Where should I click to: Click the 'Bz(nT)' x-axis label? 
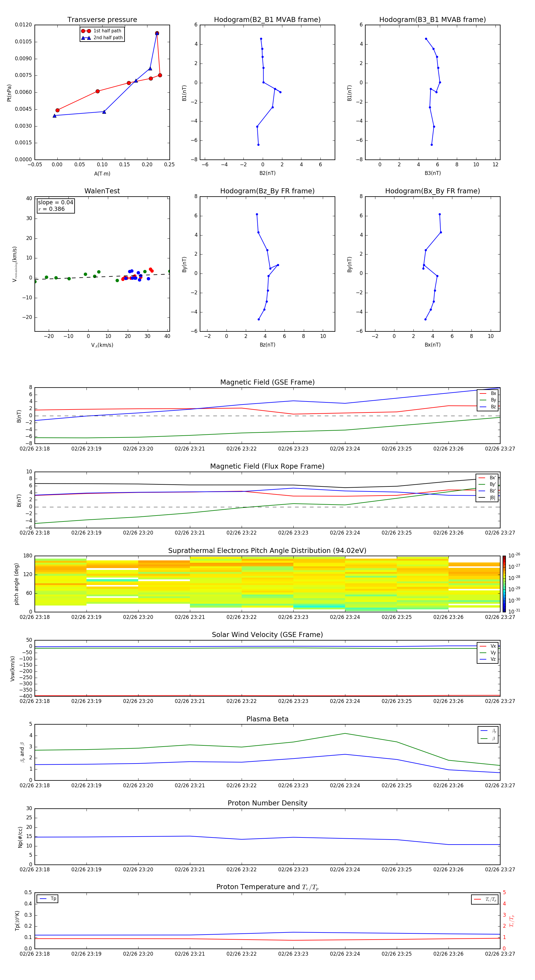(267, 345)
